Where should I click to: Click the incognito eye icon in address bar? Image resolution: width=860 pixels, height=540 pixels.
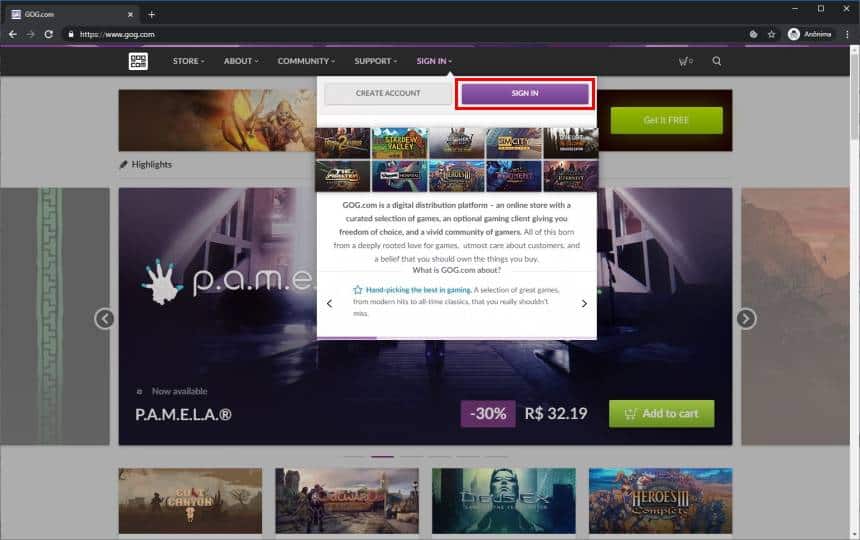coord(754,34)
